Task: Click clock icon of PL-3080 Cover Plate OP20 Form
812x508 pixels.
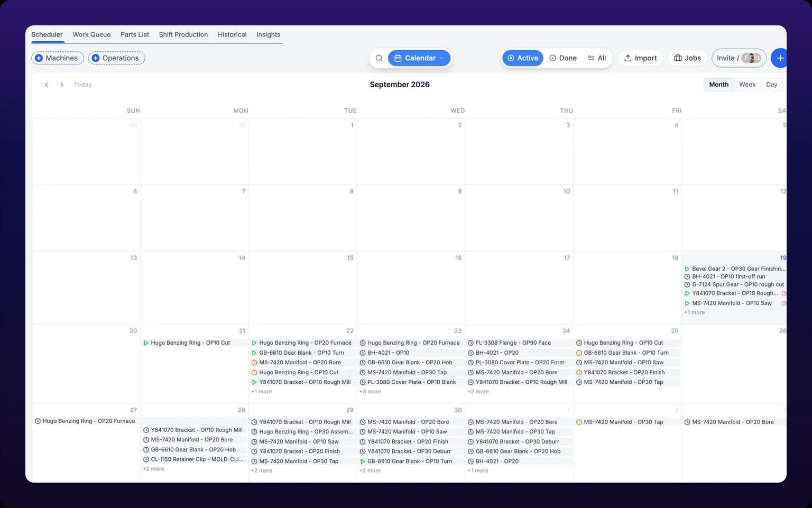Action: point(470,363)
